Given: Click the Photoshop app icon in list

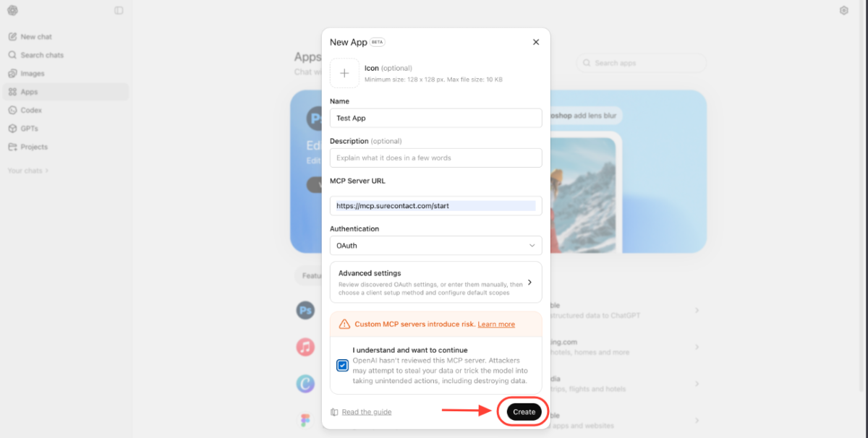Looking at the screenshot, I should coord(306,311).
